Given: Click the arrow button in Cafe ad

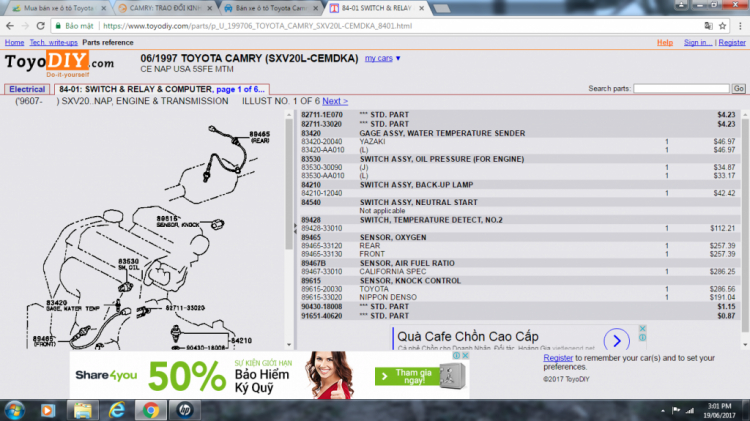Looking at the screenshot, I should pyautogui.click(x=617, y=340).
